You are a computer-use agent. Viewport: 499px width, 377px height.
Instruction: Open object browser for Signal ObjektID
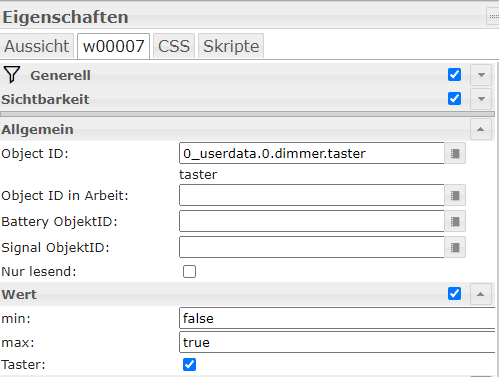(455, 247)
